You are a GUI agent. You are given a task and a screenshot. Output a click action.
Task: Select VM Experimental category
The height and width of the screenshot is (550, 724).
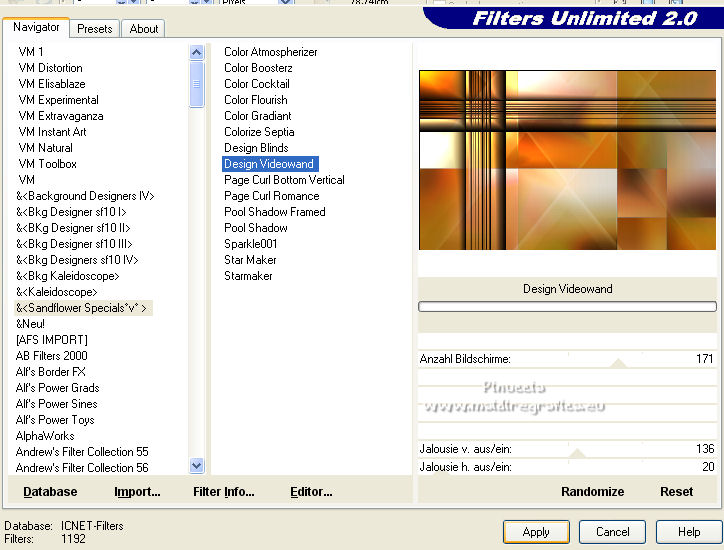(58, 100)
